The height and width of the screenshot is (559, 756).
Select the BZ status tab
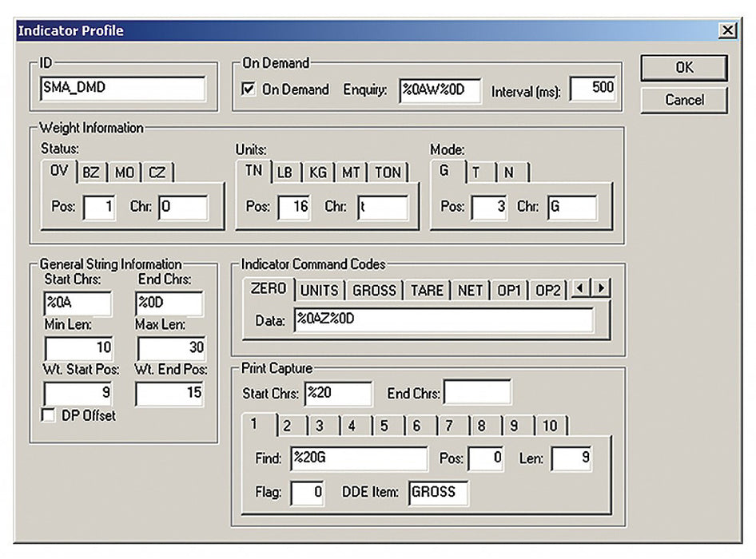pos(90,172)
